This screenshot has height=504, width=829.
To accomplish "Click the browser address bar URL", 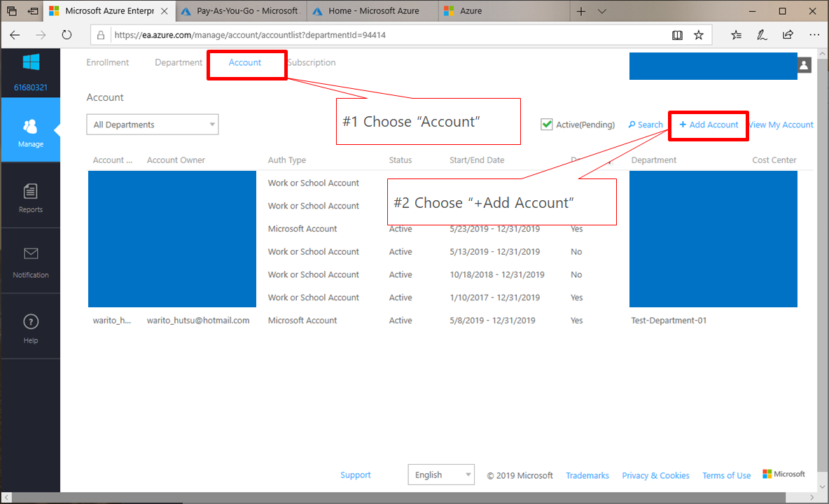I will tap(249, 35).
